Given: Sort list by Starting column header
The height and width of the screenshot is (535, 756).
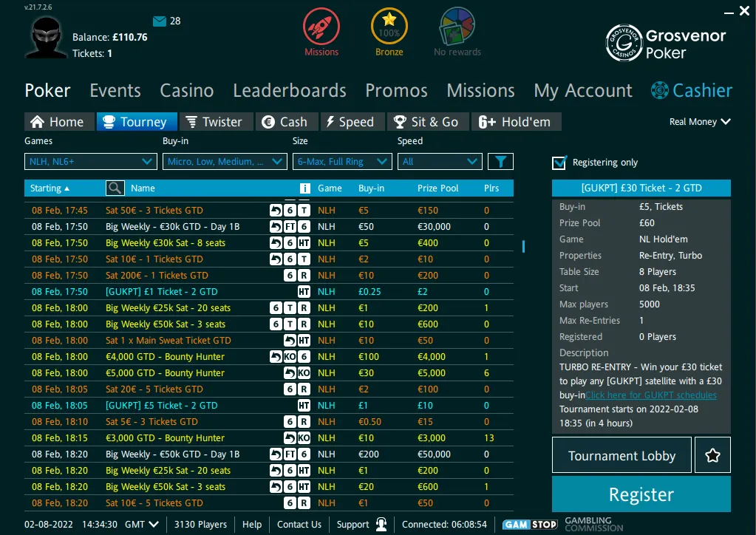Looking at the screenshot, I should (50, 188).
